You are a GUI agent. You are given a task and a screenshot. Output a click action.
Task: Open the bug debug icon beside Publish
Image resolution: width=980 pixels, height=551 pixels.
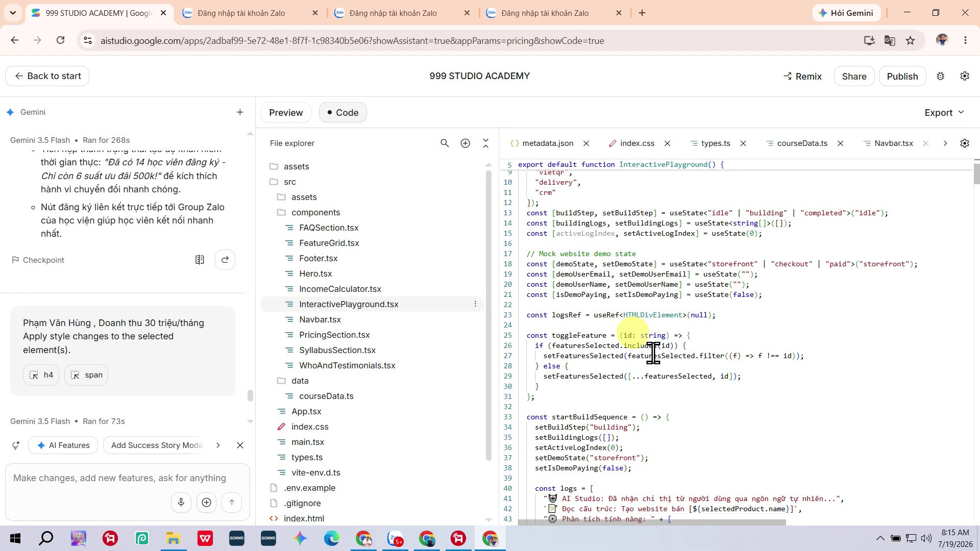coord(940,76)
